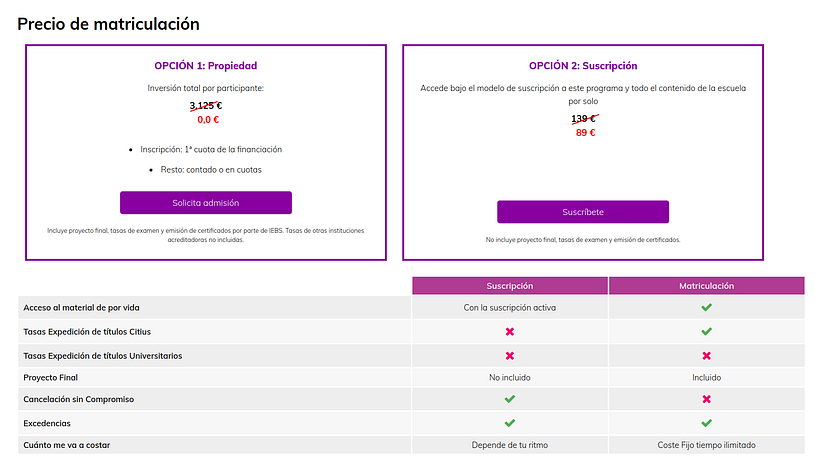Click green check for Acceso al material Matriculación
Viewport: 820px width, 469px height.
(x=706, y=307)
